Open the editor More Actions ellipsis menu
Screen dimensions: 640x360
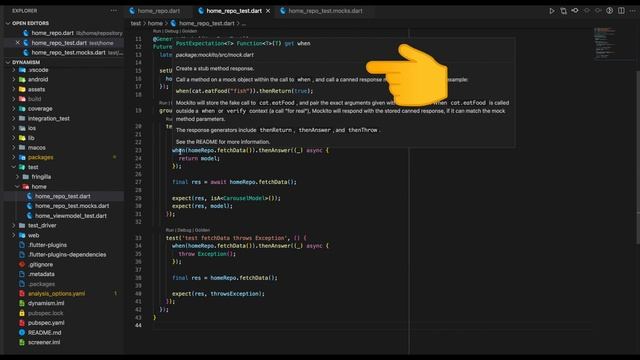tap(633, 11)
